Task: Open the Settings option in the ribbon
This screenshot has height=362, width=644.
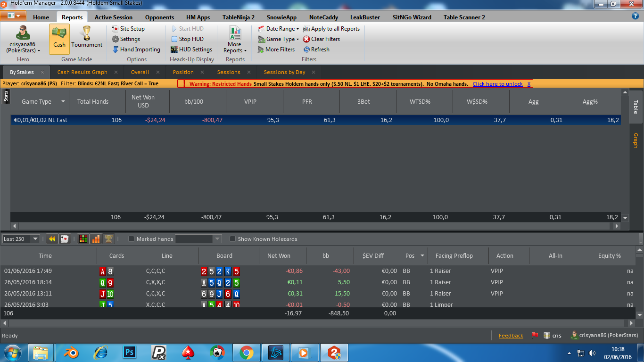Action: (126, 39)
